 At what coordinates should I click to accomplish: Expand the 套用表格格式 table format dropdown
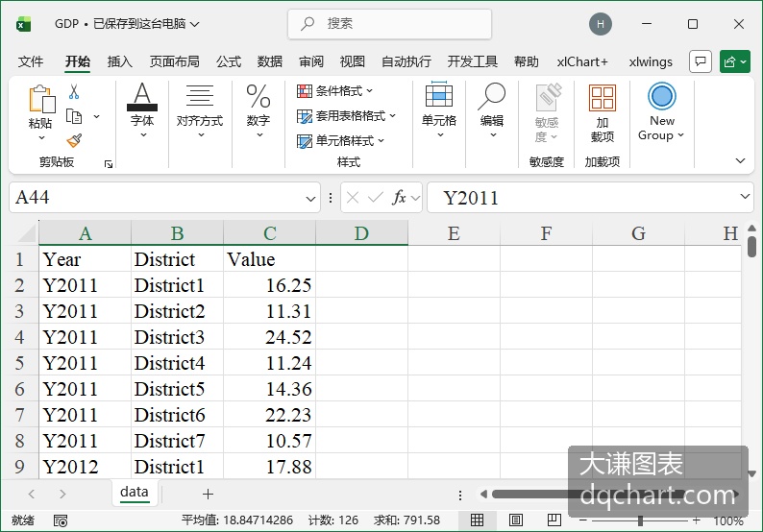(392, 116)
